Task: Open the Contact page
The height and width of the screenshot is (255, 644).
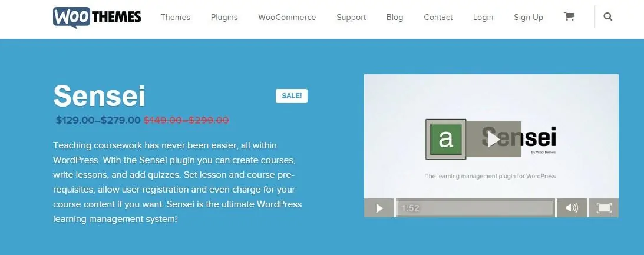Action: [438, 17]
